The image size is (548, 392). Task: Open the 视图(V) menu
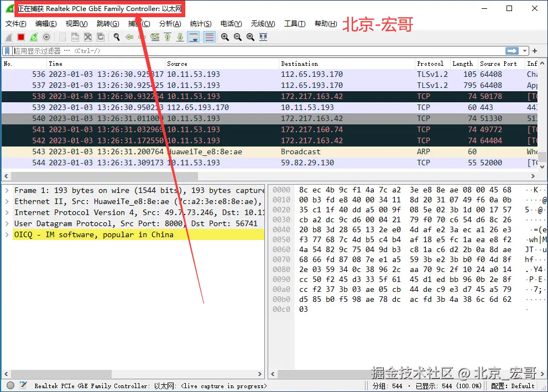pos(76,24)
